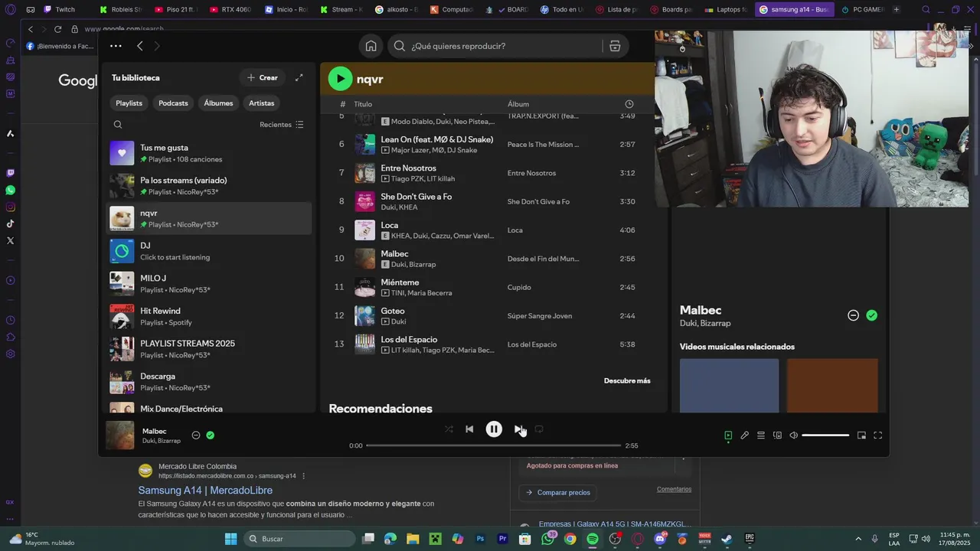Screen dimensions: 980x551
Task: Click Descubre más link
Action: (x=627, y=381)
